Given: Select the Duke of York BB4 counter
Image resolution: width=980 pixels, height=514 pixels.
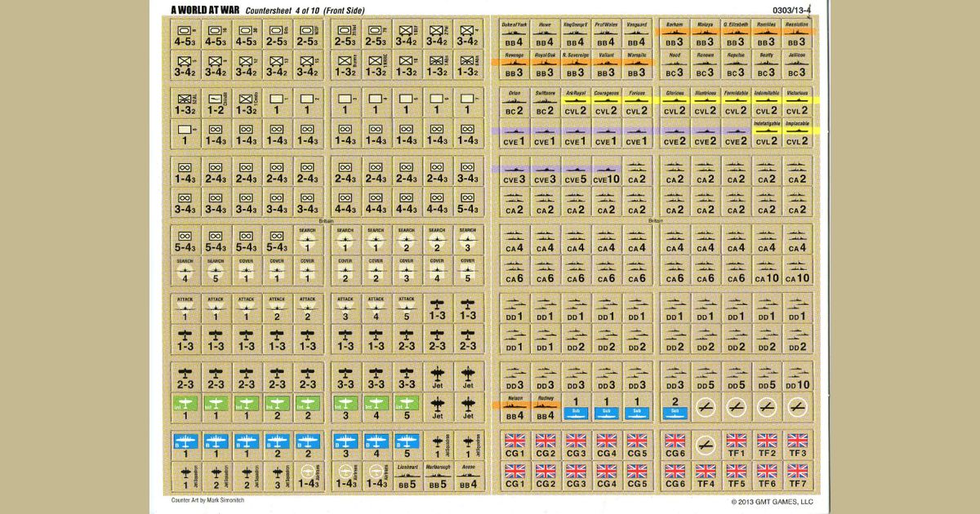Looking at the screenshot, I should click(x=514, y=35).
